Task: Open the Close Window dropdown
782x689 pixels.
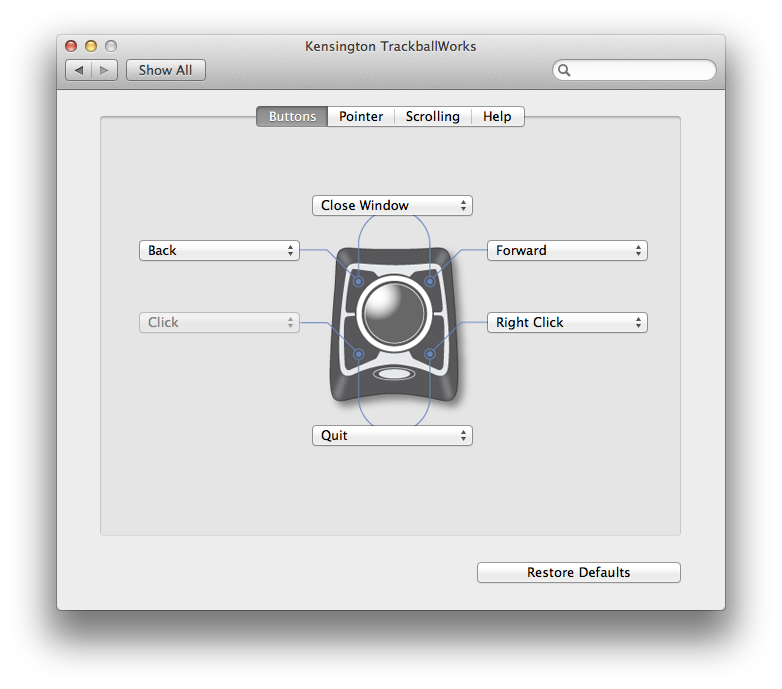Action: click(392, 205)
